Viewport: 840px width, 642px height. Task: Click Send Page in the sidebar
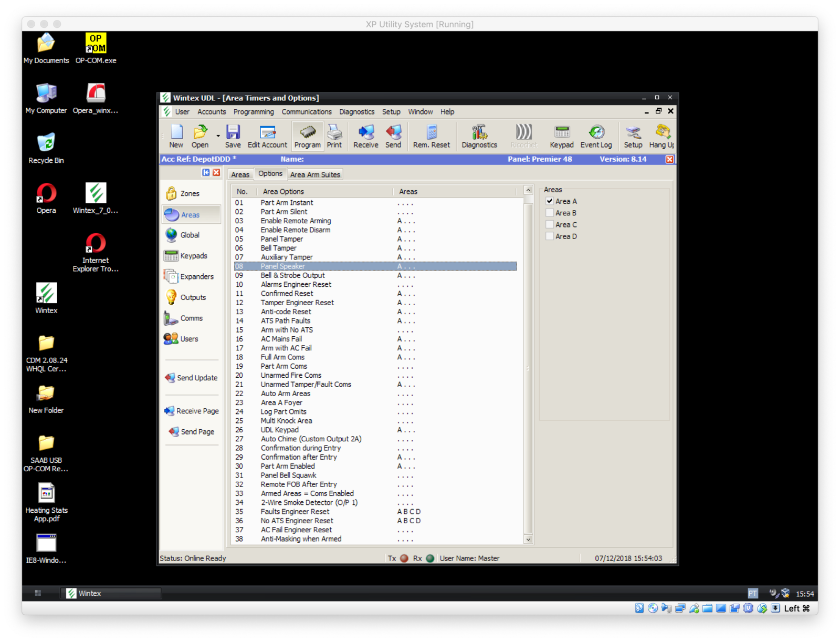[191, 432]
